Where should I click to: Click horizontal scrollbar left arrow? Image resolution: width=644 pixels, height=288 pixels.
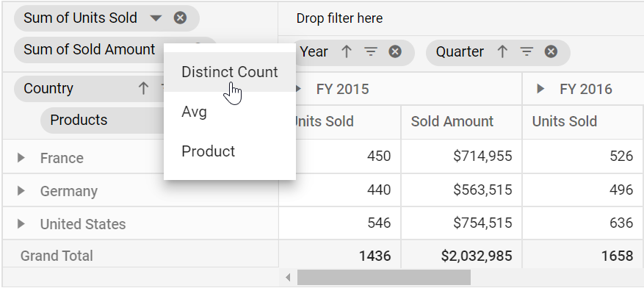pos(288,278)
